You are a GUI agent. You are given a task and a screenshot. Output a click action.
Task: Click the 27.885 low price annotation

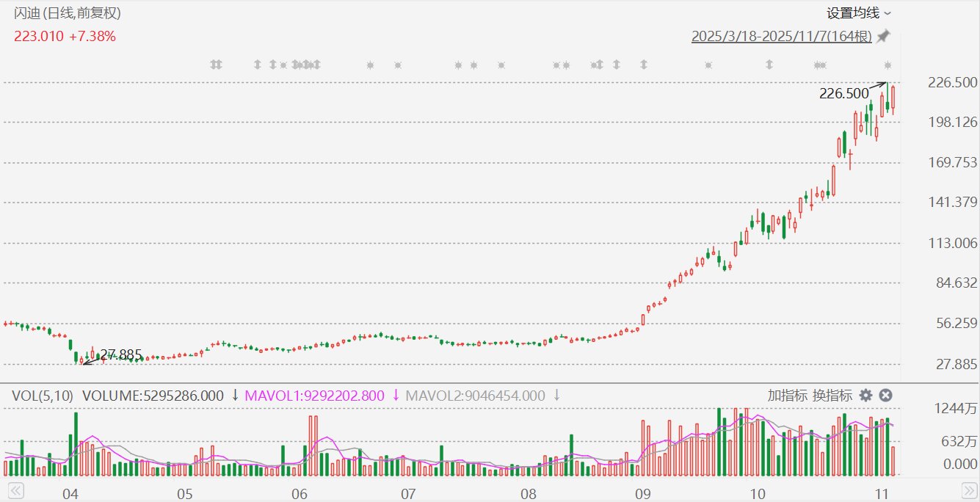pyautogui.click(x=121, y=354)
